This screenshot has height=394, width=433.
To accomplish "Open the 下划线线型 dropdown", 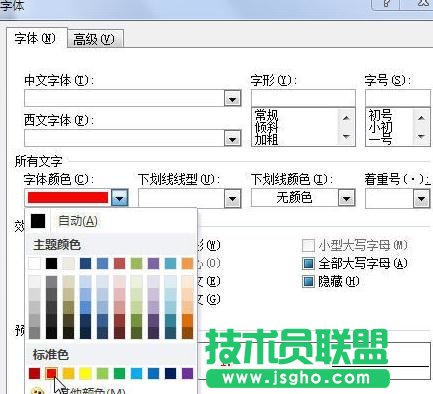I will (x=232, y=199).
